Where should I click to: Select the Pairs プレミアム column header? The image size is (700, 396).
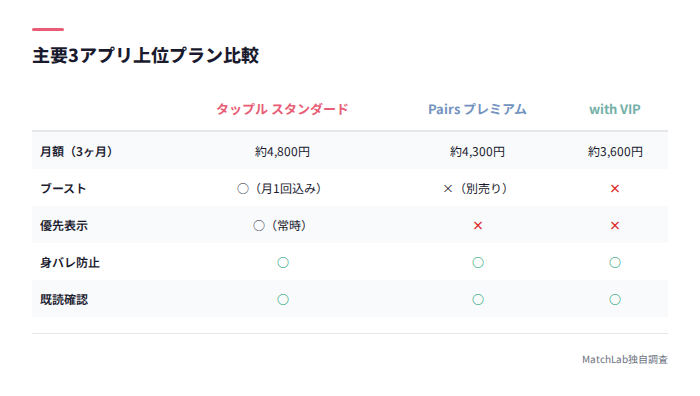[477, 109]
